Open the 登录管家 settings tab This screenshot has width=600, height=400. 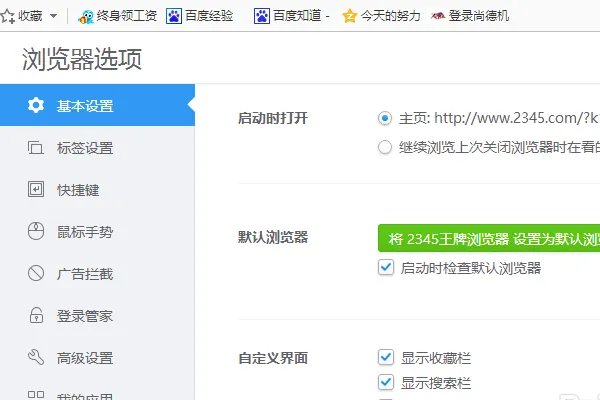tap(97, 316)
